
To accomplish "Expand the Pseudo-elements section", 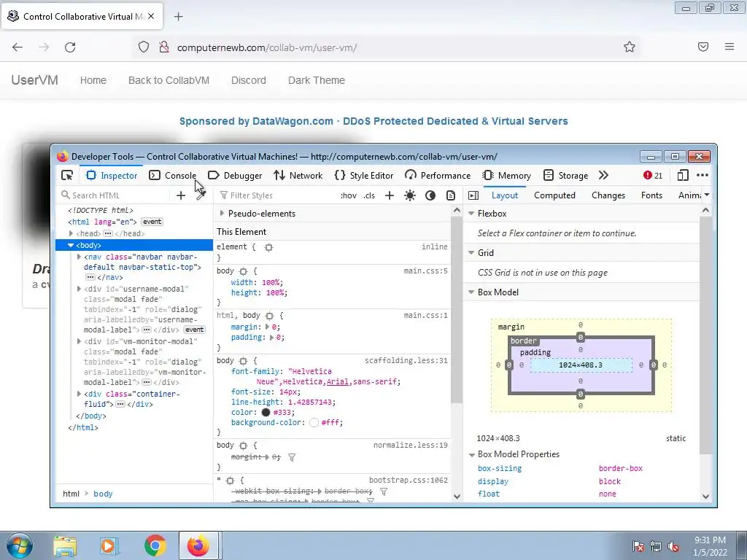I will point(222,214).
